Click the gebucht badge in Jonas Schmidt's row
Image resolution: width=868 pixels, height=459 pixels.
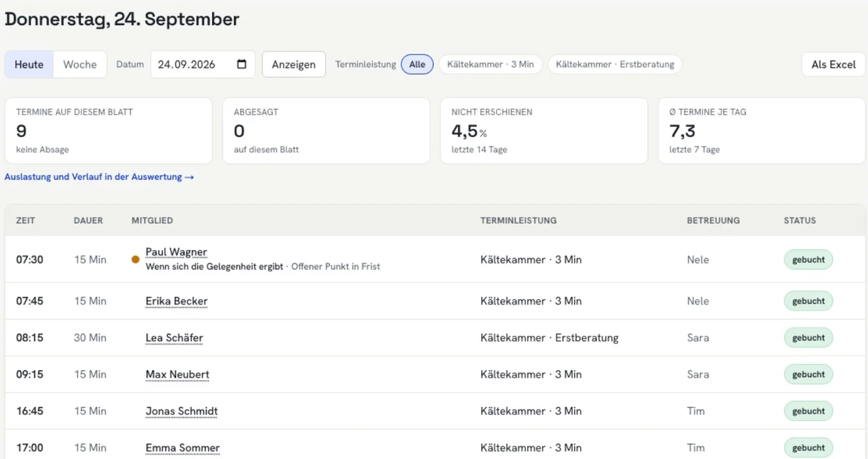808,411
